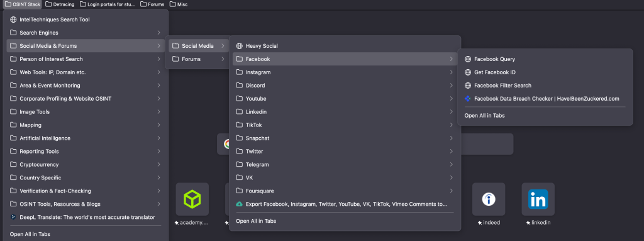The height and width of the screenshot is (241, 644).
Task: Expand OSINT Tools, Resources & Blogs
Action: point(86,204)
